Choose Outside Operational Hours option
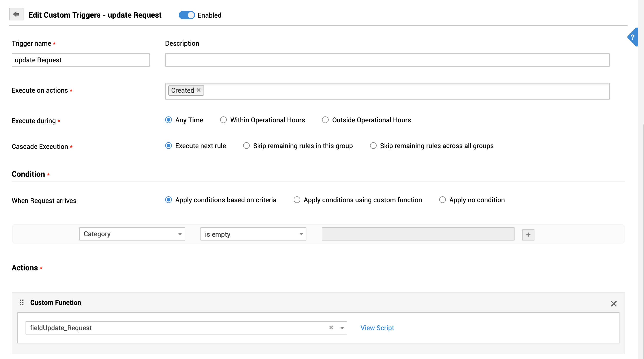Image resolution: width=644 pixels, height=359 pixels. coord(325,120)
